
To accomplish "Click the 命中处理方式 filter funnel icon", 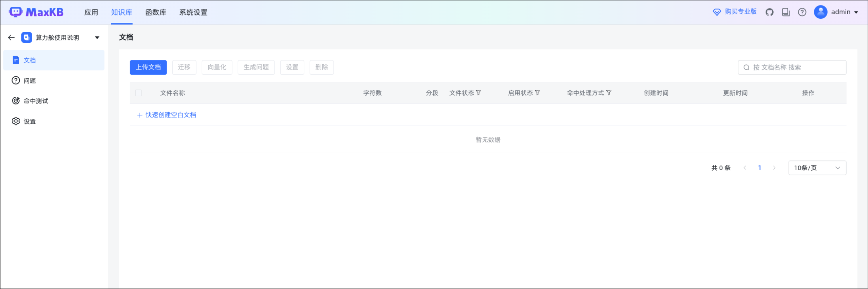I will click(x=609, y=93).
